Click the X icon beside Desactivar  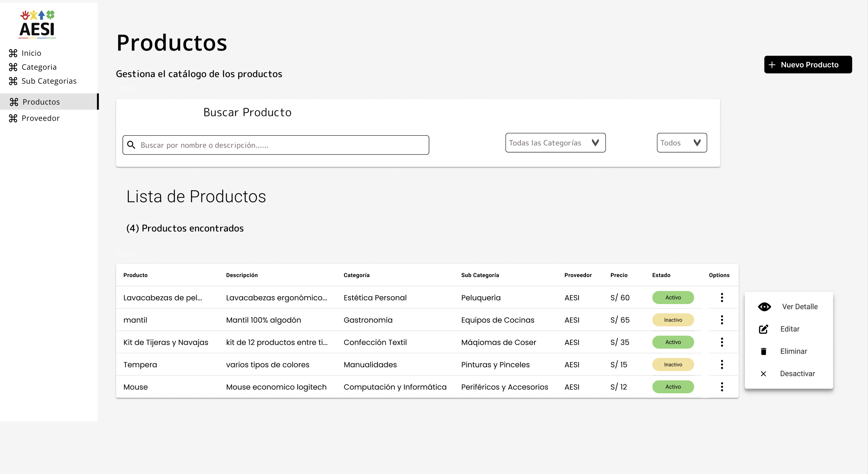click(x=764, y=374)
